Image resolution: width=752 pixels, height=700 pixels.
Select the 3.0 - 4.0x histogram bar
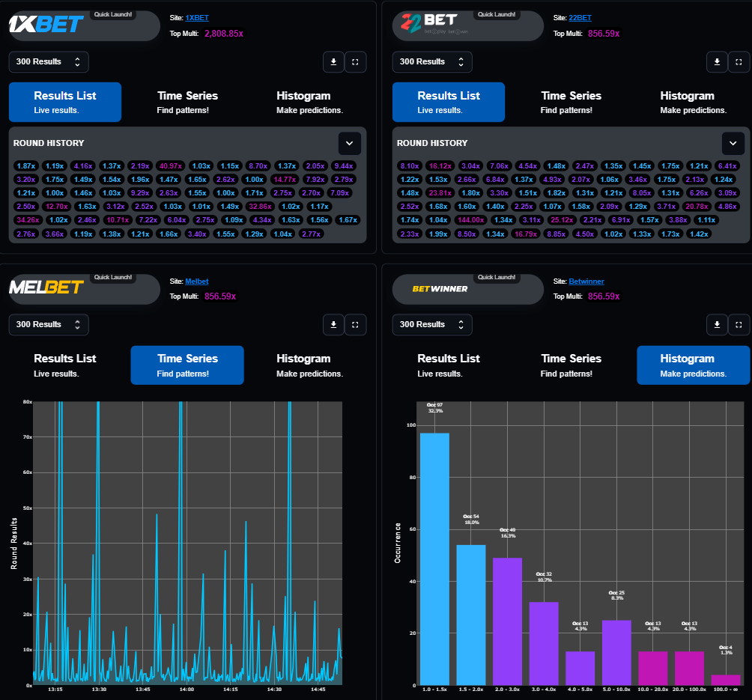coord(544,643)
